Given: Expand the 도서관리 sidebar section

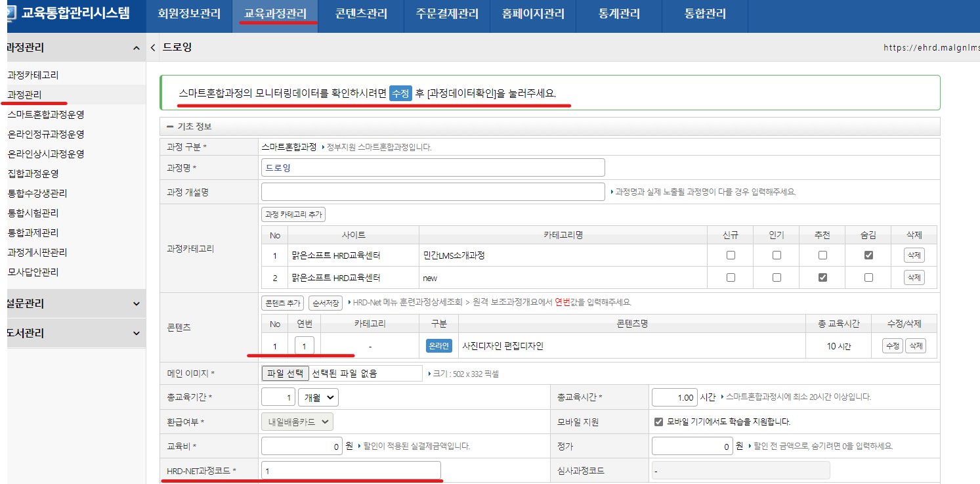Looking at the screenshot, I should pyautogui.click(x=136, y=333).
